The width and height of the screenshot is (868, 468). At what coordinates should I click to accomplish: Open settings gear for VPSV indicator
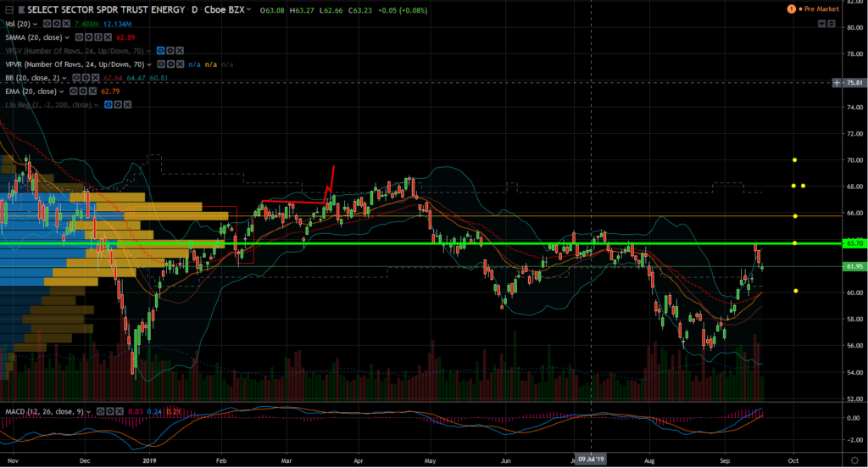[x=170, y=50]
